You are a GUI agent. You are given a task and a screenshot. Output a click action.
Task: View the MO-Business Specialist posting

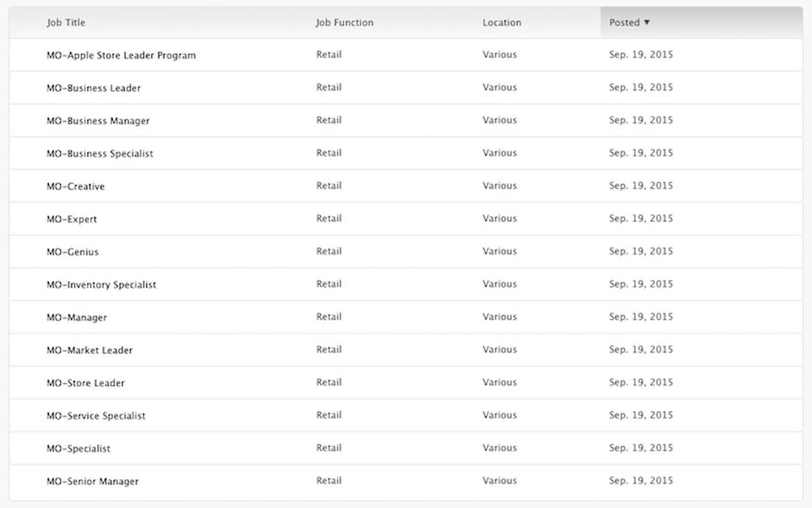(x=99, y=153)
